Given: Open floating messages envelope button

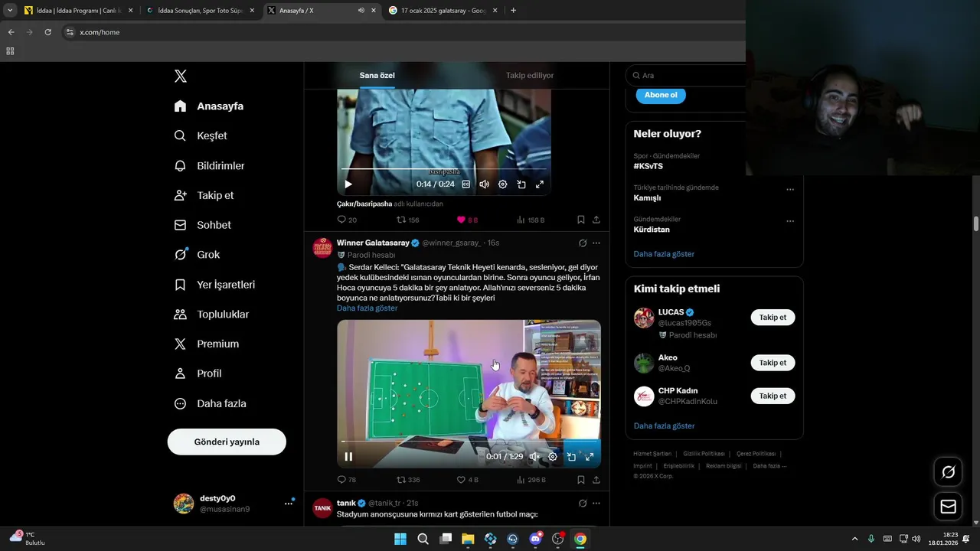Looking at the screenshot, I should [x=948, y=507].
